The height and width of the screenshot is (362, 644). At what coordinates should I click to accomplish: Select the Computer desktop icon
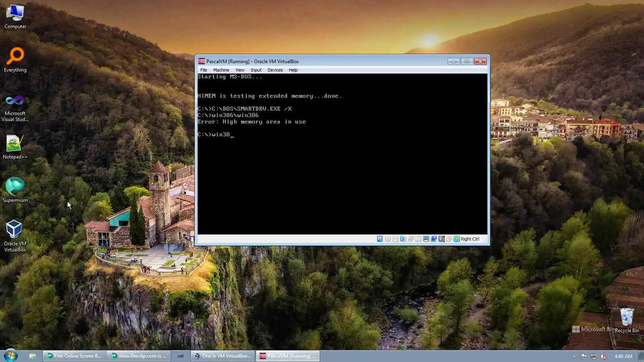pos(15,16)
